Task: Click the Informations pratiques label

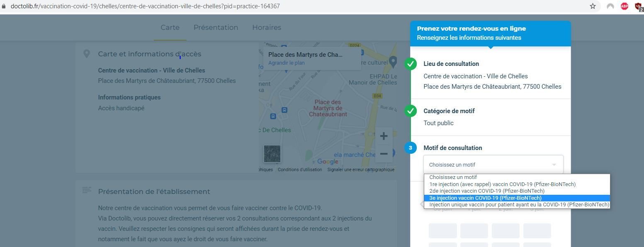Action: click(129, 97)
